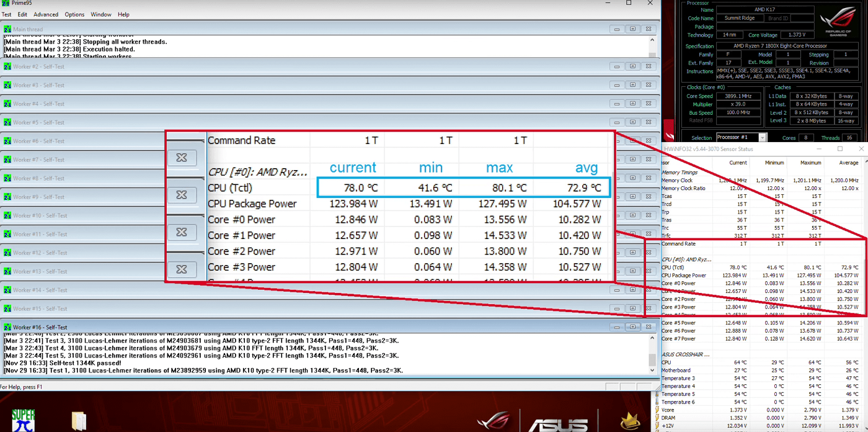Select the Tcas timing row
The width and height of the screenshot is (868, 432).
761,196
